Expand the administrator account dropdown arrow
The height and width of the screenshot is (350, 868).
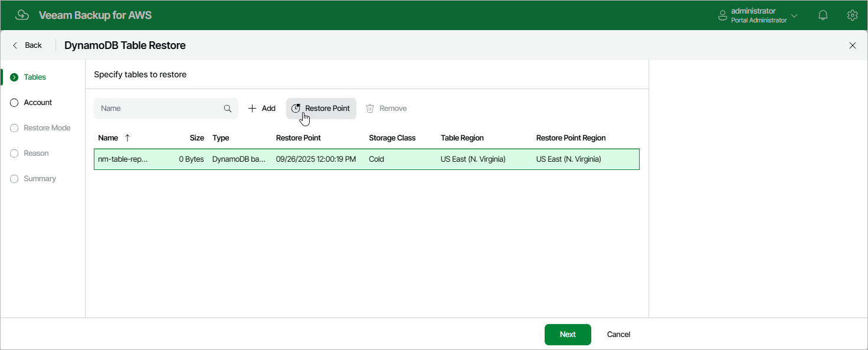tap(794, 16)
